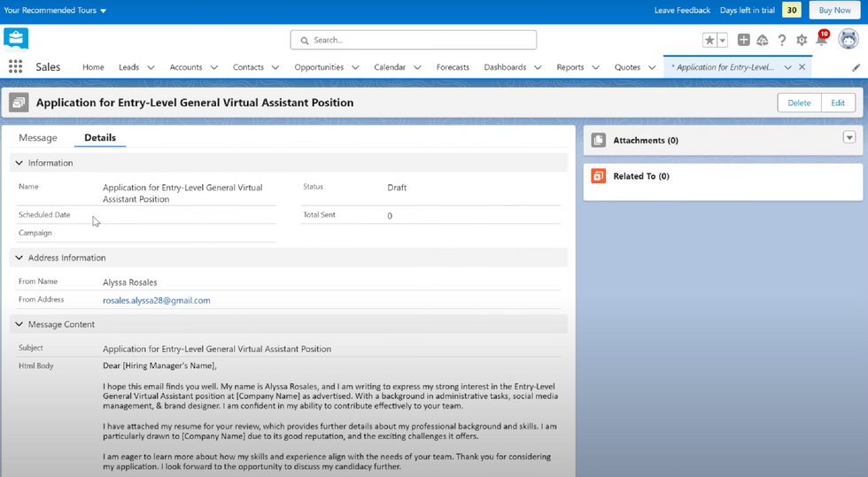Click the pencil edit navigation icon
This screenshot has height=477, width=868.
[x=856, y=67]
